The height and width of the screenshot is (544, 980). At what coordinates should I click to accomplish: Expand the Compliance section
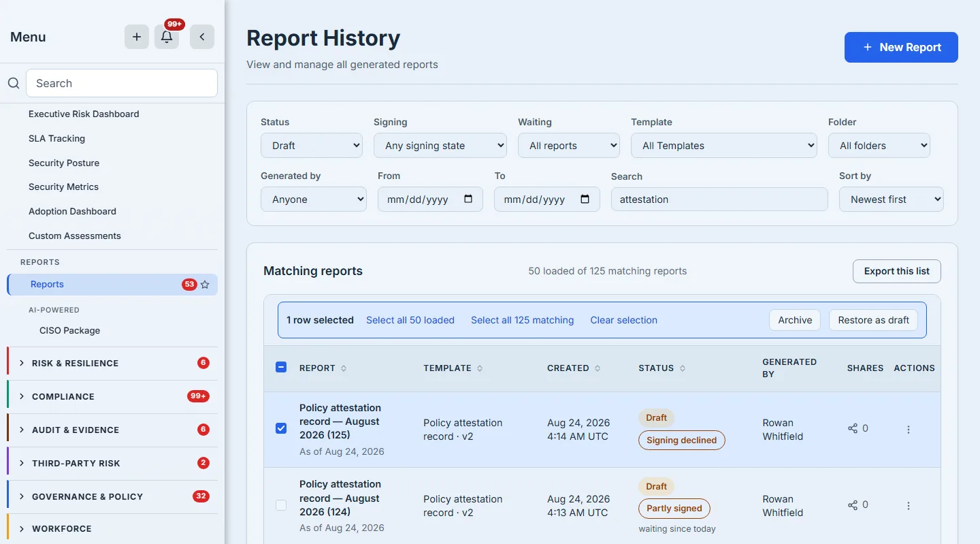[x=112, y=396]
